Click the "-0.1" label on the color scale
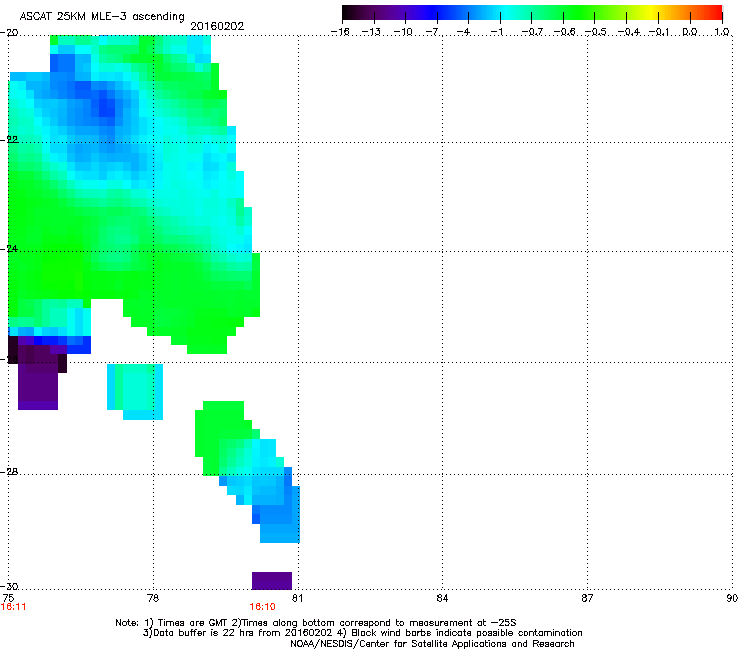Image resolution: width=740 pixels, height=650 pixels. tap(660, 32)
